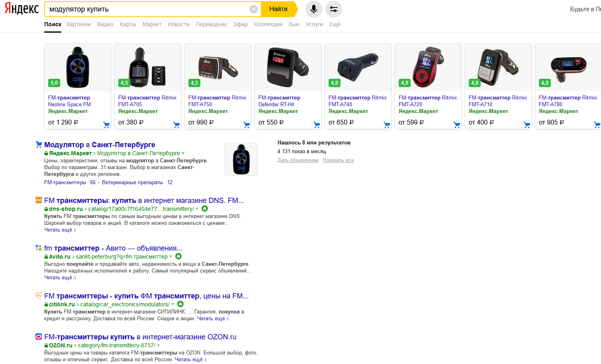Add Neoline Space FM transmitter to cart

(106, 125)
